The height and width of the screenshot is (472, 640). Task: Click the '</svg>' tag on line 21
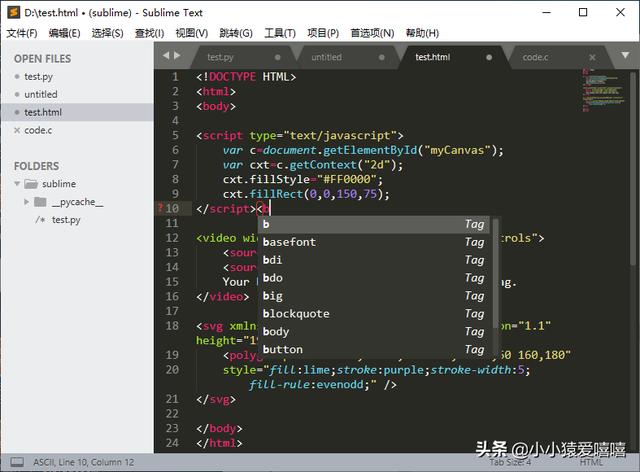coord(216,399)
